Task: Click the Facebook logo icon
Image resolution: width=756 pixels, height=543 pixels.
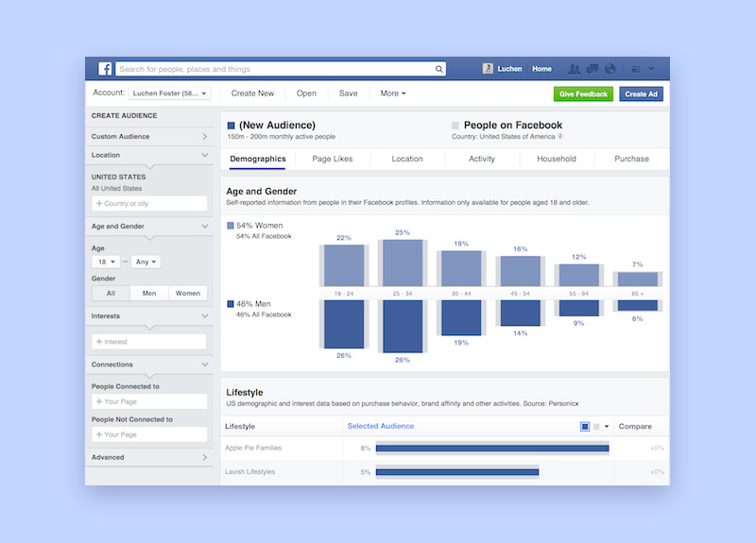Action: tap(105, 69)
